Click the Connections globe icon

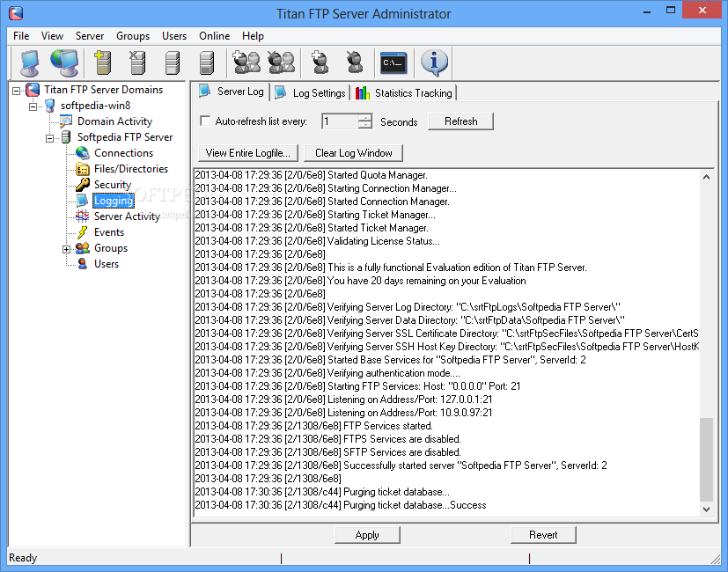point(82,153)
